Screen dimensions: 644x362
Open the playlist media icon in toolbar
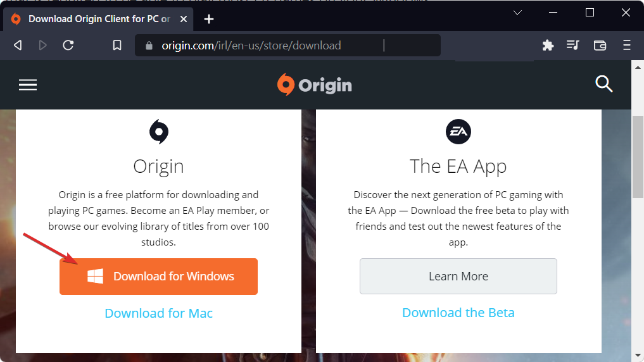pos(573,46)
